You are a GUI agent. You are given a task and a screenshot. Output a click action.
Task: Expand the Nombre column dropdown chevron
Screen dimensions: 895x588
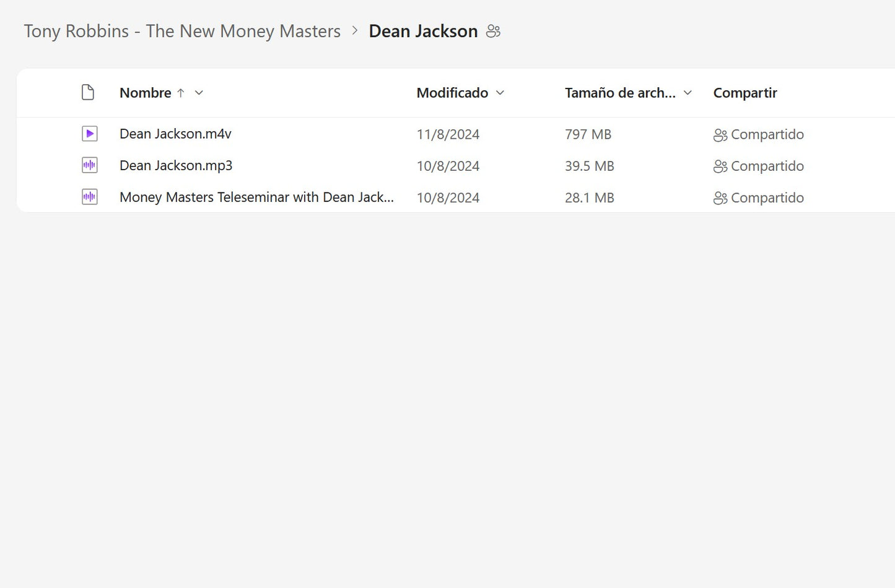(199, 93)
